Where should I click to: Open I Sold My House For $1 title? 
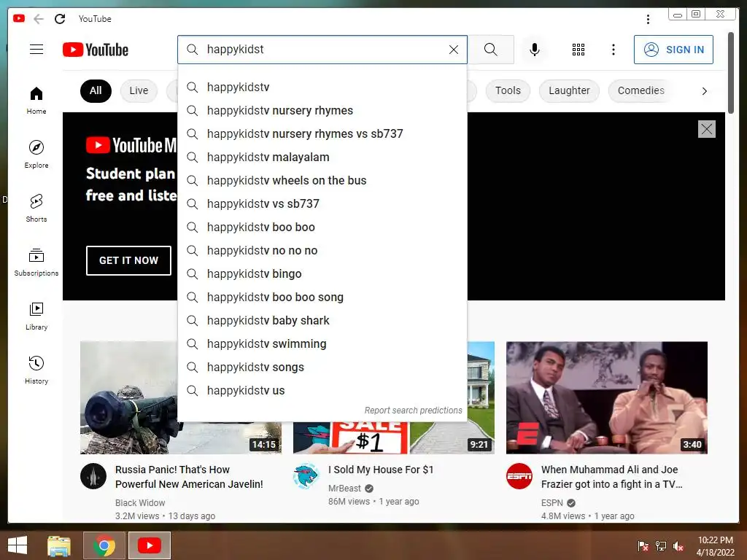coord(381,470)
